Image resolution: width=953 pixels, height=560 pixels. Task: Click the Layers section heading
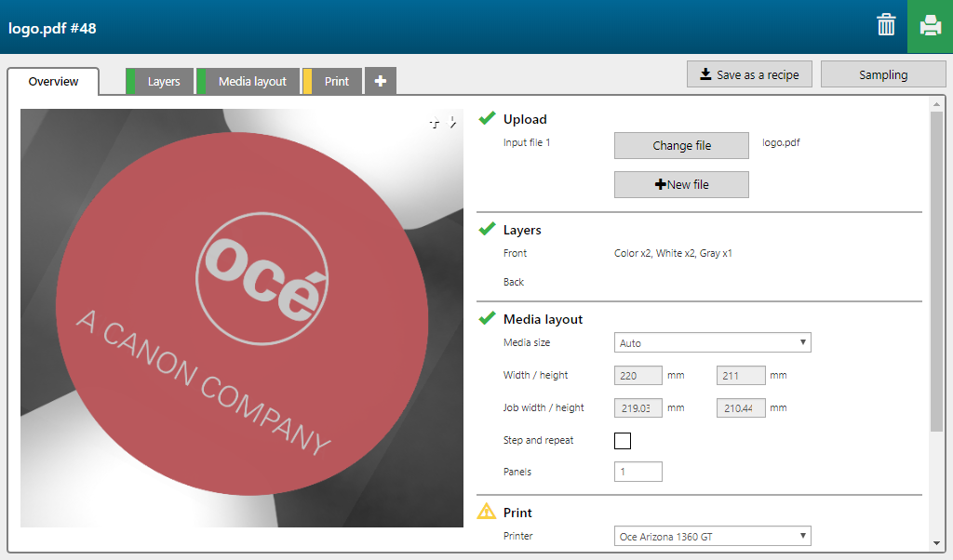pyautogui.click(x=522, y=230)
